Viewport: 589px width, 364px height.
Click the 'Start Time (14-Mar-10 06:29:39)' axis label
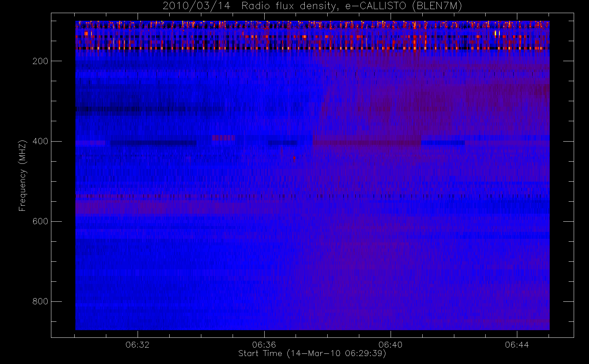point(312,353)
